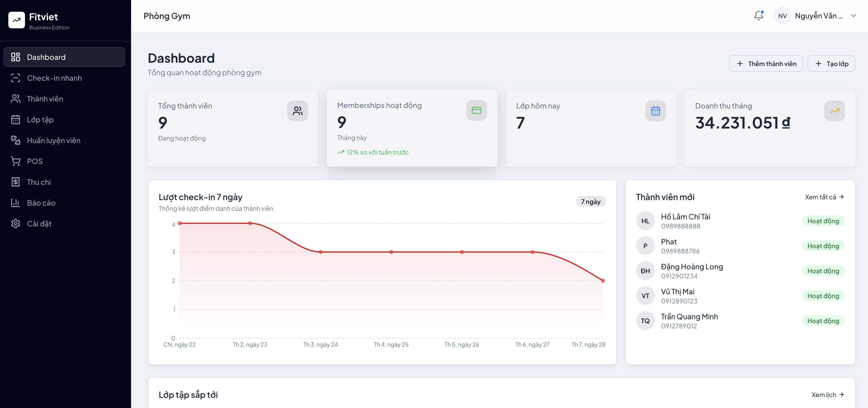868x408 pixels.
Task: Expand the user account chevron dropdown
Action: pos(853,16)
